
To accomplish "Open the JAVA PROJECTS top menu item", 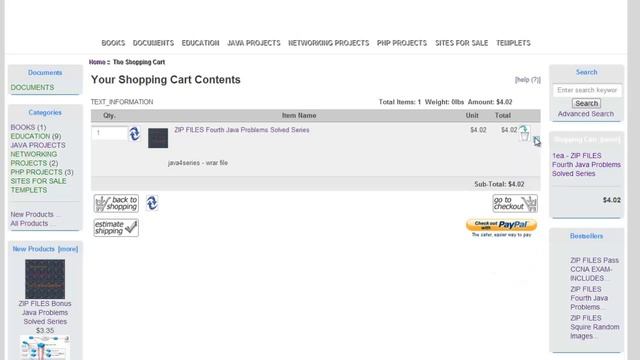I will point(253,43).
